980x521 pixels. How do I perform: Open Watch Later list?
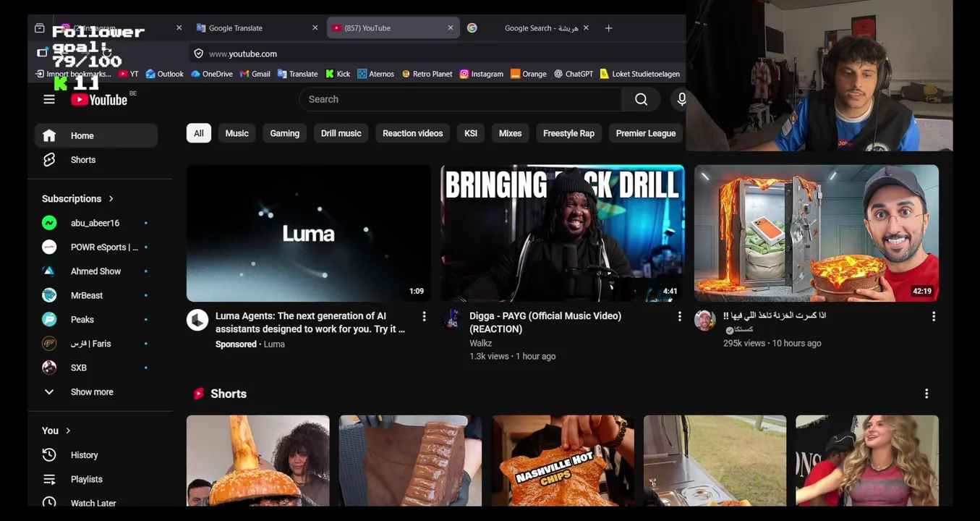tap(95, 503)
